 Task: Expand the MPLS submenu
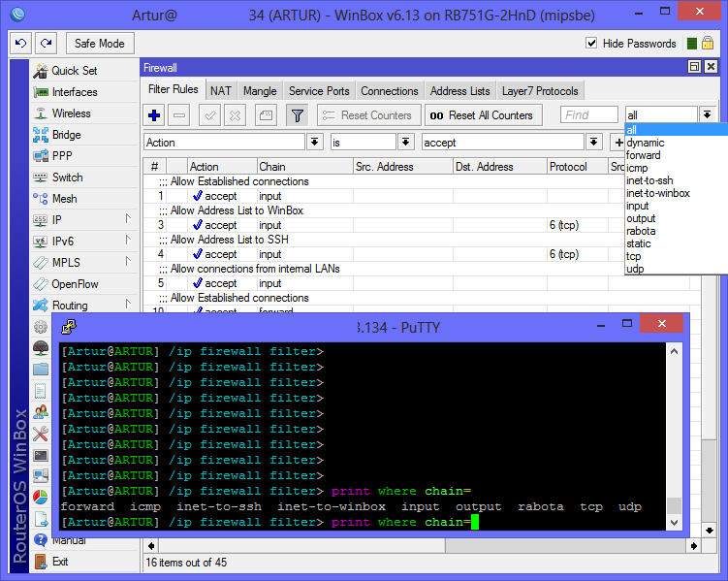pos(129,261)
